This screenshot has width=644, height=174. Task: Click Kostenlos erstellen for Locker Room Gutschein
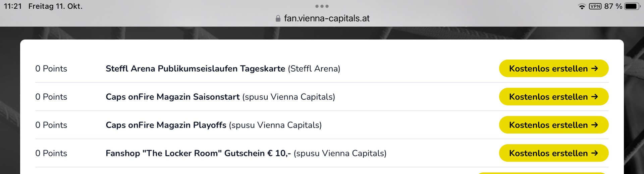coord(553,153)
